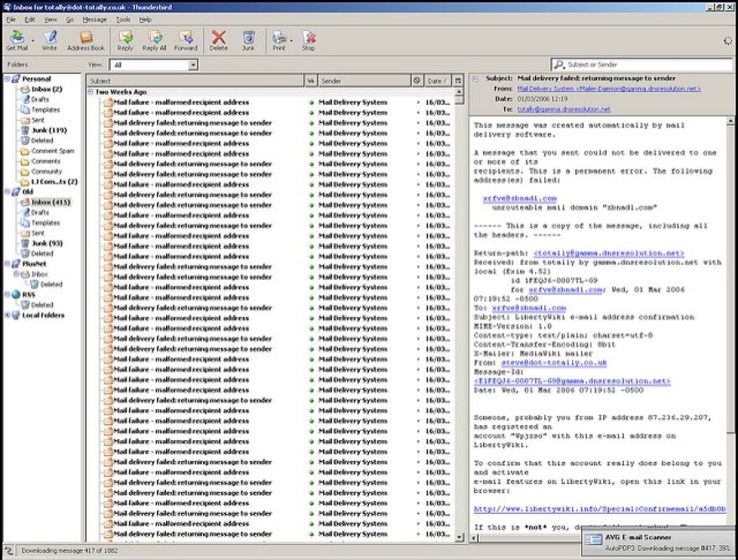Click the steve@dot-totally.co.uk From link

pyautogui.click(x=554, y=363)
